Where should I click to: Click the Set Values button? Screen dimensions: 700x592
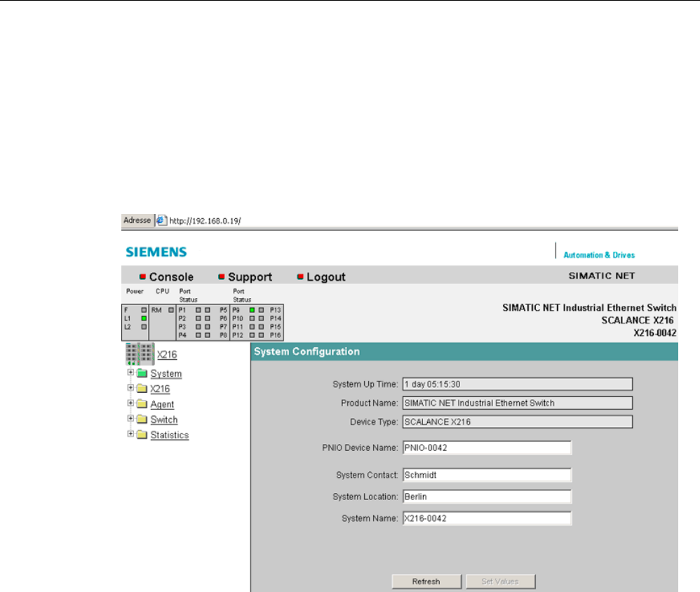(500, 581)
